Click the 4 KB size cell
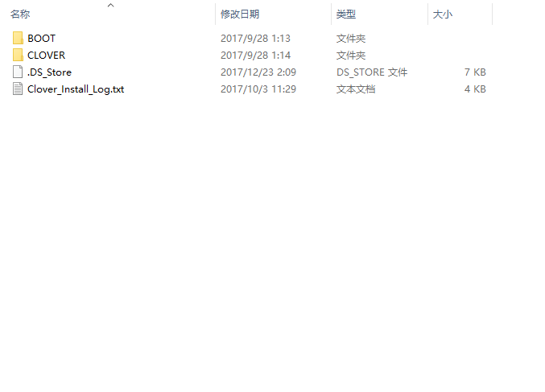The width and height of the screenshot is (545, 392). (x=475, y=89)
